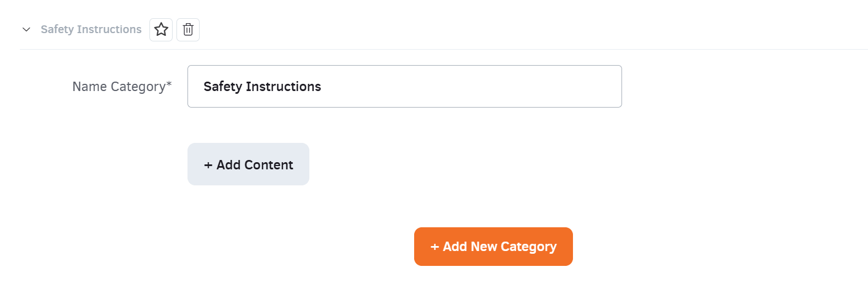868x283 pixels.
Task: Click the orange Add New Category button
Action: (x=493, y=247)
